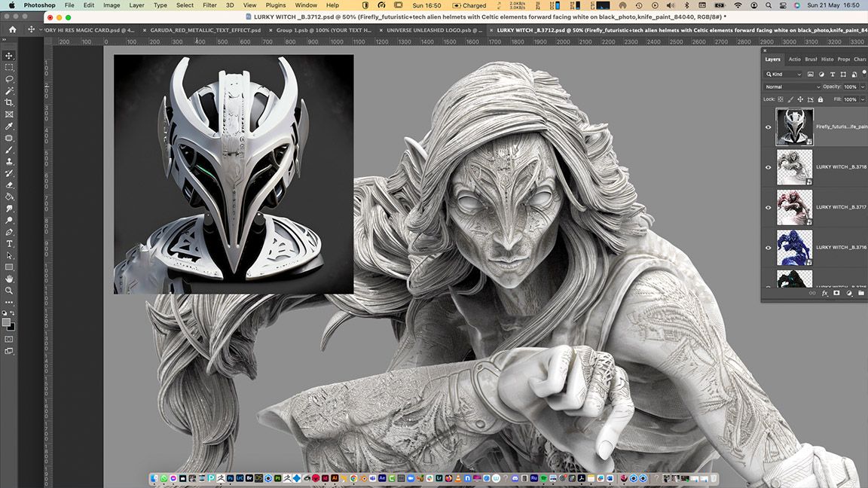The height and width of the screenshot is (488, 868).
Task: Click the layer effects fx icon
Action: pyautogui.click(x=825, y=293)
